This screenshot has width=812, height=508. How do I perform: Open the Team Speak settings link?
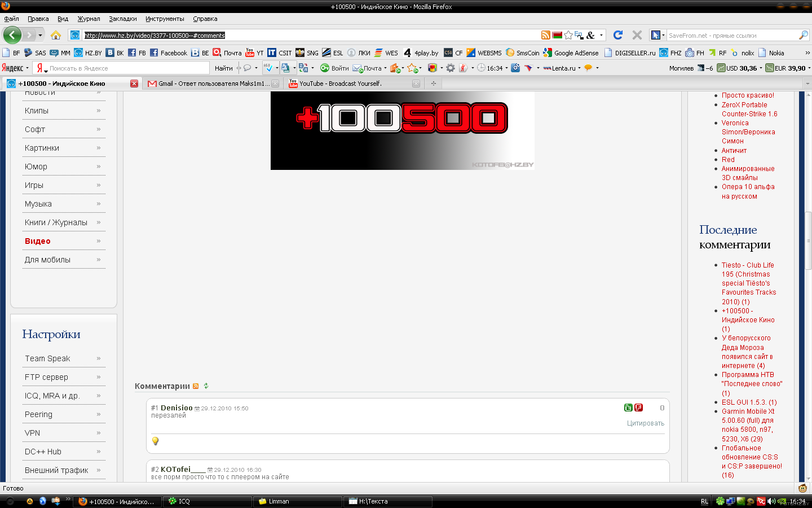click(x=47, y=358)
